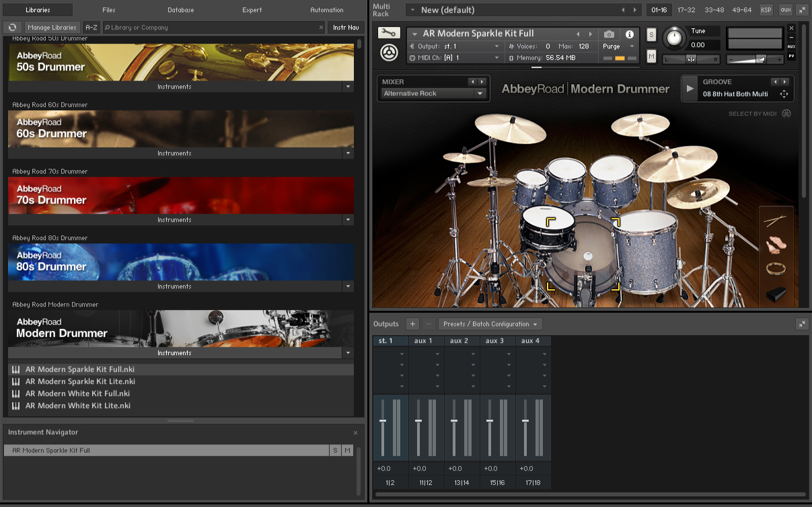The width and height of the screenshot is (812, 507).
Task: Collapse the Outputs panel
Action: tap(802, 324)
